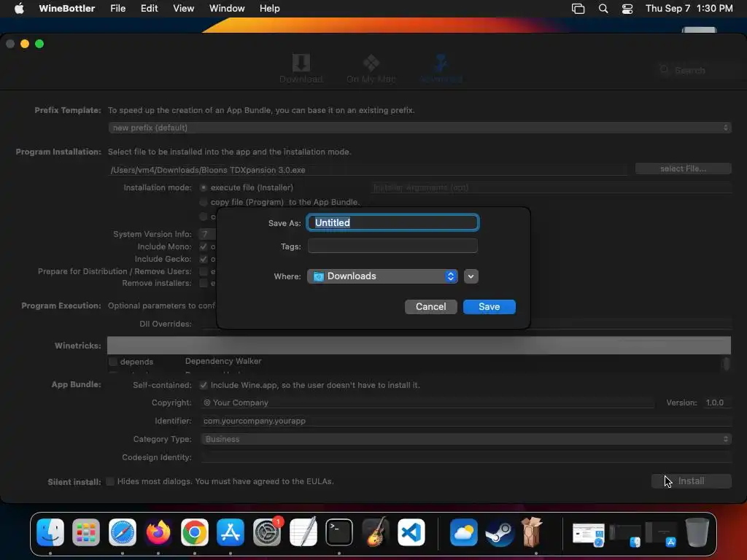Viewport: 747px width, 560px height.
Task: Open the Help menu
Action: (270, 8)
